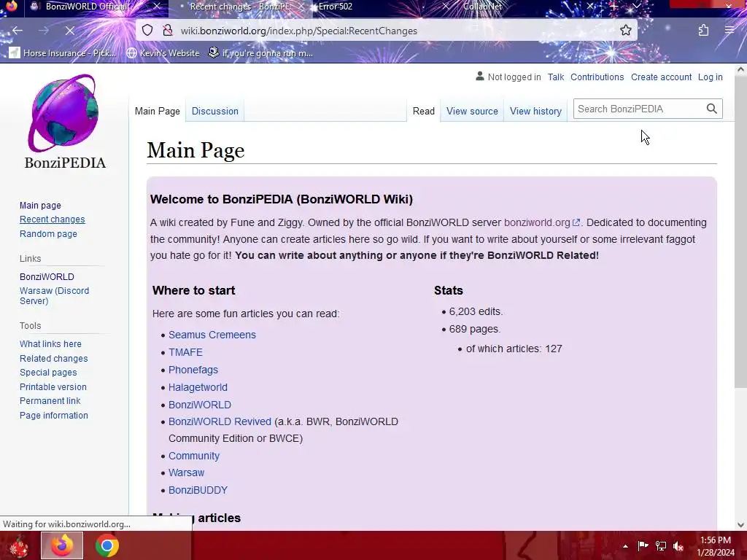Open the external bonziworld.org link
Screen dimensions: 747x560
point(541,222)
